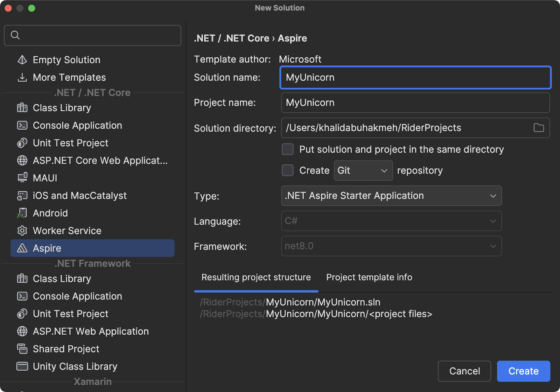Focus the template search box

92,35
